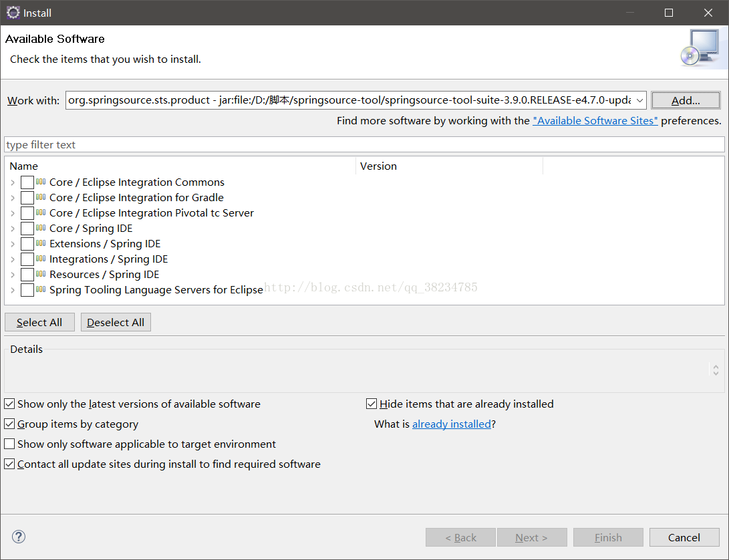Image resolution: width=729 pixels, height=560 pixels.
Task: Check Core / Eclipse Integration for Gradle checkbox
Action: coord(27,198)
